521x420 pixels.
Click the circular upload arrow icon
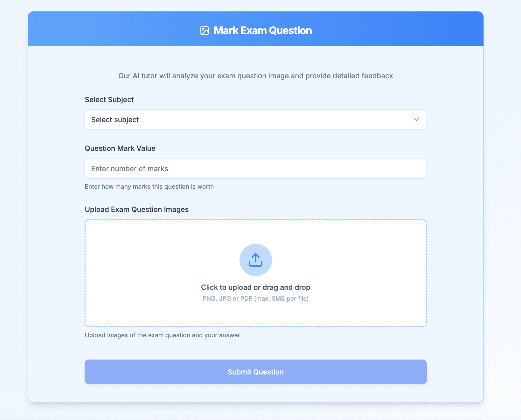pyautogui.click(x=256, y=260)
